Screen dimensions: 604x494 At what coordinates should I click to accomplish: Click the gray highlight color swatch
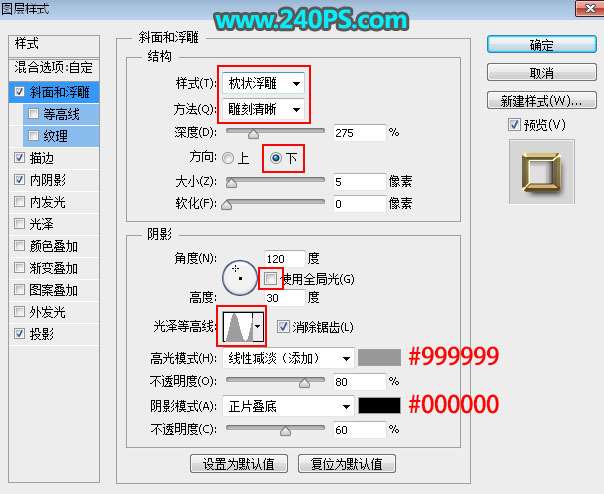point(379,357)
